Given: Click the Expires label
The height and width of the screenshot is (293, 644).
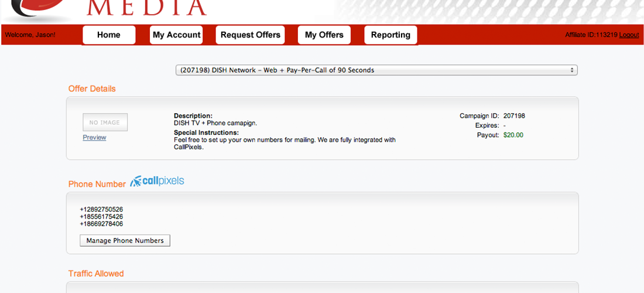Looking at the screenshot, I should point(487,125).
